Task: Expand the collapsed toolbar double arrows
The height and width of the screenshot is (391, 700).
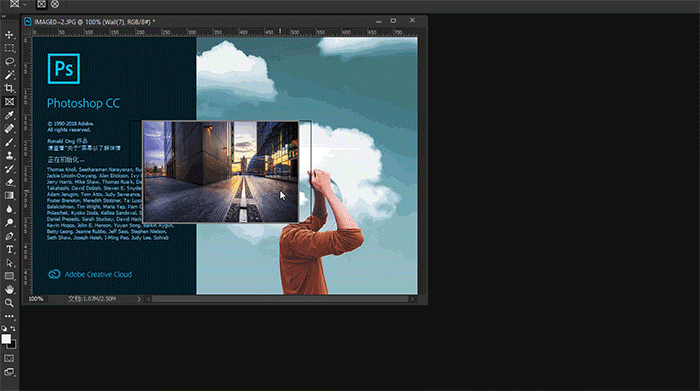Action: point(4,17)
